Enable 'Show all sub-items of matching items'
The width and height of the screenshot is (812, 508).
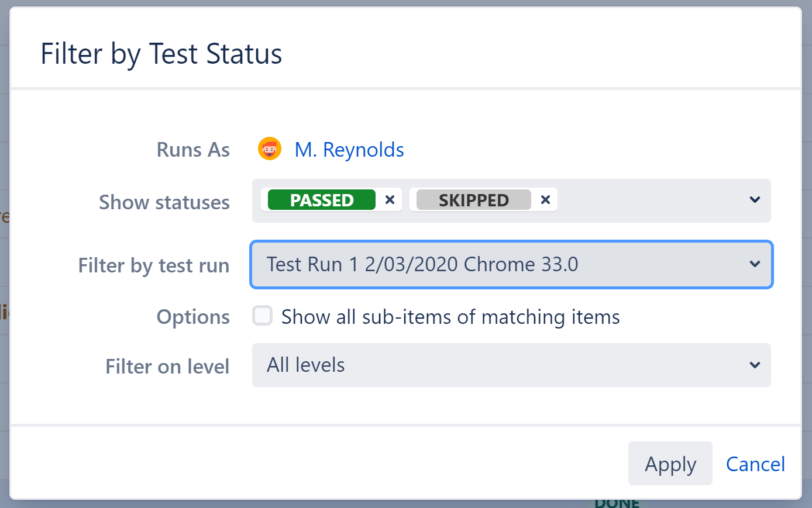coord(262,316)
